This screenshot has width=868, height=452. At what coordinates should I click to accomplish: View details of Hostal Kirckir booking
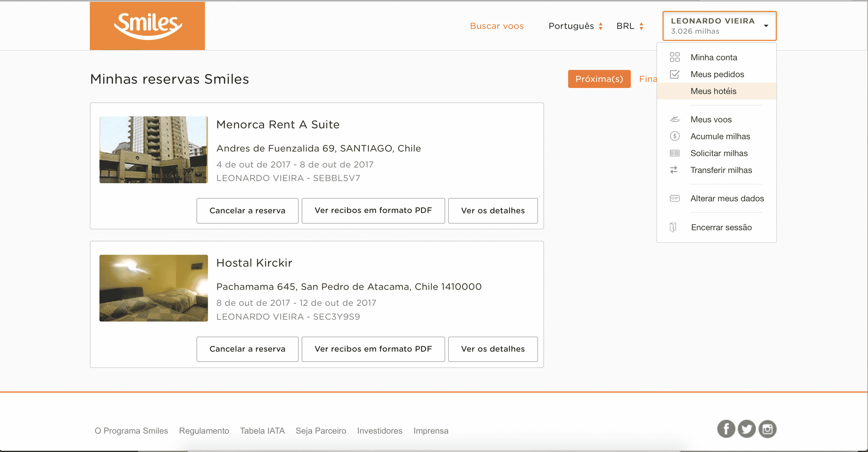pyautogui.click(x=493, y=349)
